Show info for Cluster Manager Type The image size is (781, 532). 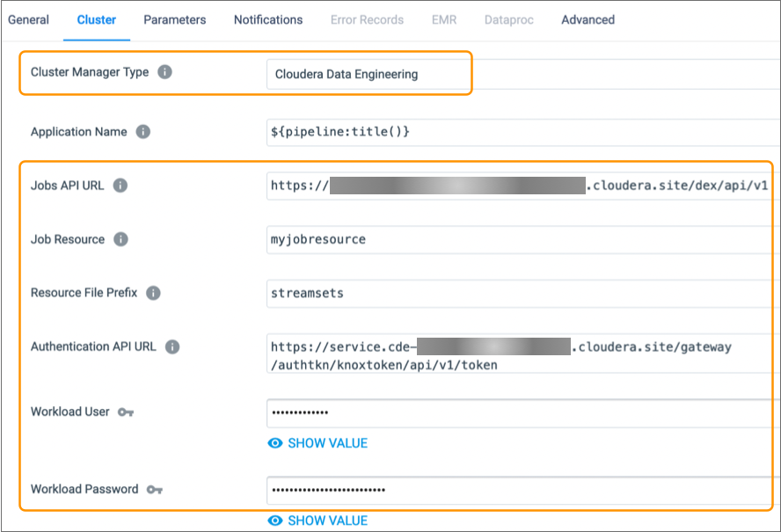[x=164, y=72]
